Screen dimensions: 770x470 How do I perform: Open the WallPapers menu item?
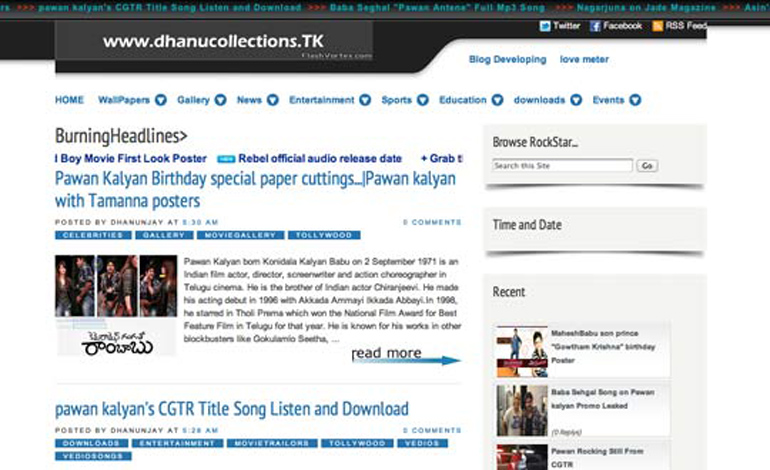pos(124,100)
